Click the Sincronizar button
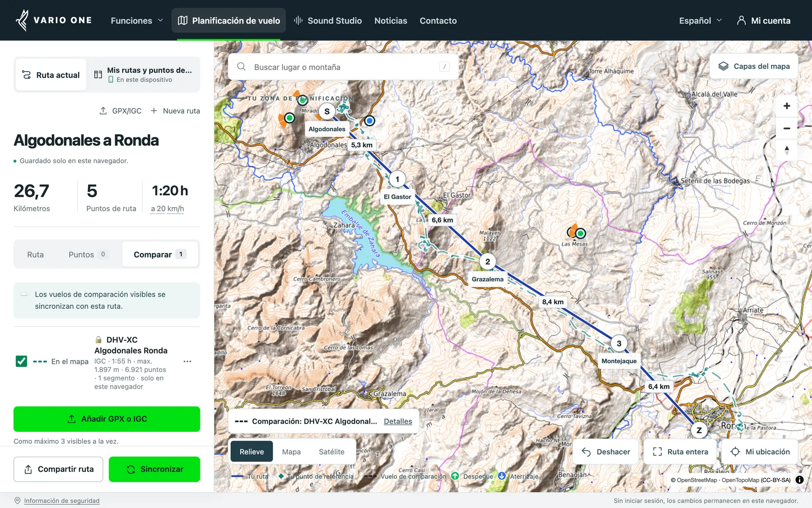Viewport: 812px width, 508px height. pos(154,469)
